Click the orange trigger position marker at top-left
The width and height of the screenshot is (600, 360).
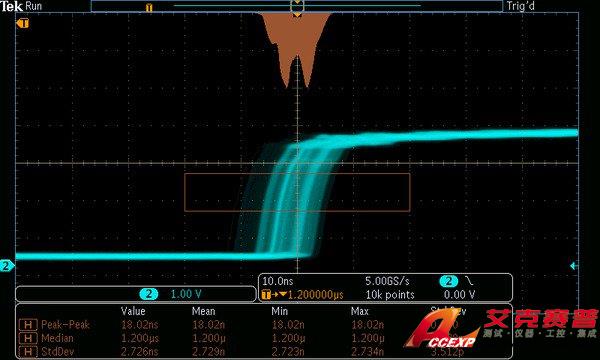[x=23, y=23]
